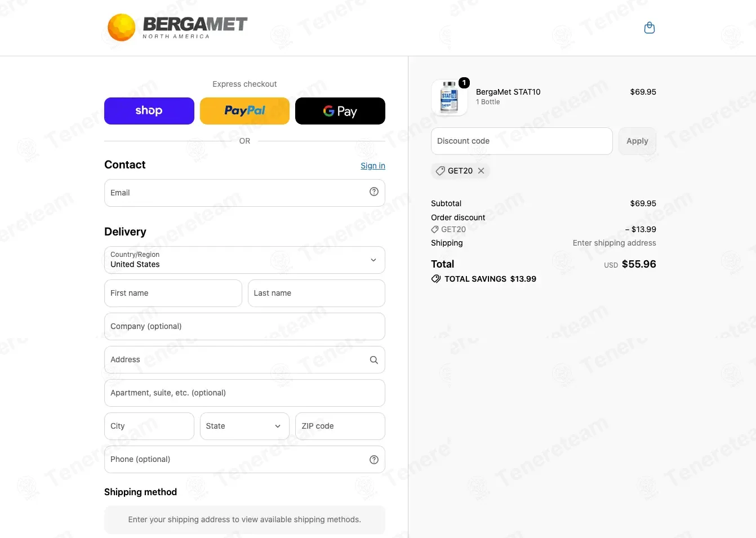Focus the Last name field
Screen dimensions: 756x538
coord(317,293)
